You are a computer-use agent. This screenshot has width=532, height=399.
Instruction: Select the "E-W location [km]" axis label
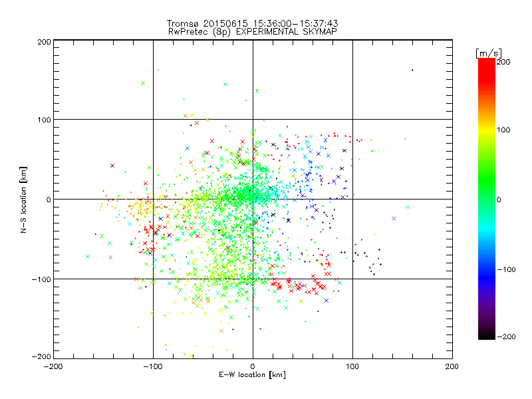(x=252, y=375)
